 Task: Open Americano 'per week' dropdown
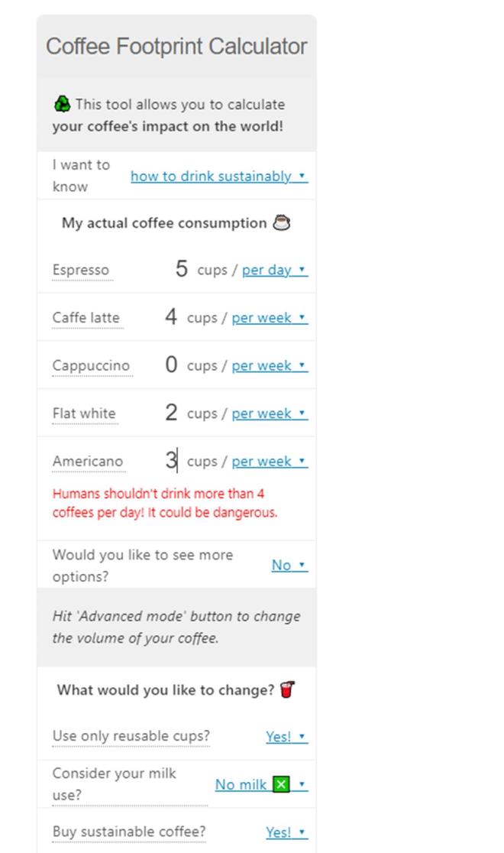click(x=269, y=462)
